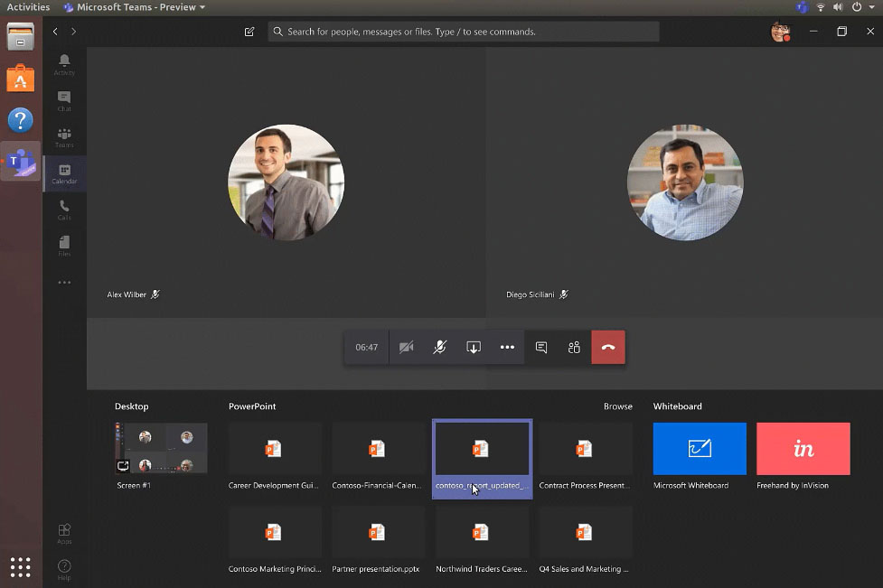Share Screen #1 desktop thumbnail

click(x=161, y=449)
